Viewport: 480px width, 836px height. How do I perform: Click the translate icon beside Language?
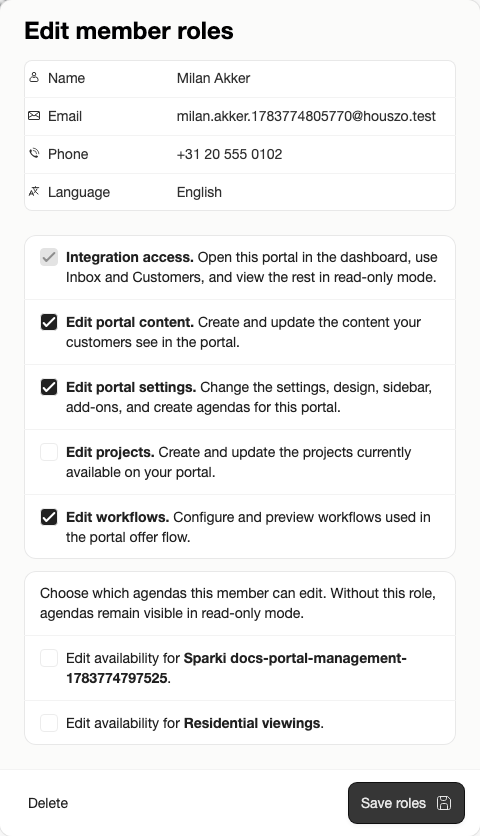click(34, 191)
